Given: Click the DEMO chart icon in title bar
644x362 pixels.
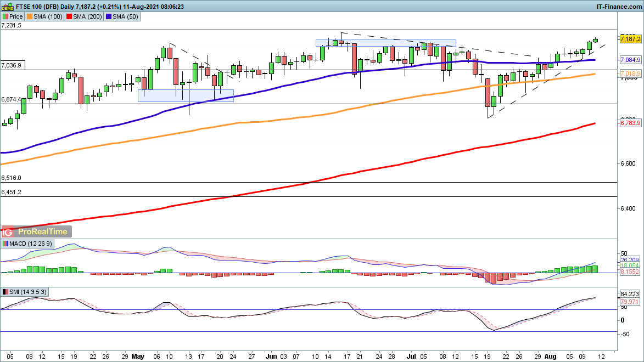Looking at the screenshot, I should coord(8,7).
